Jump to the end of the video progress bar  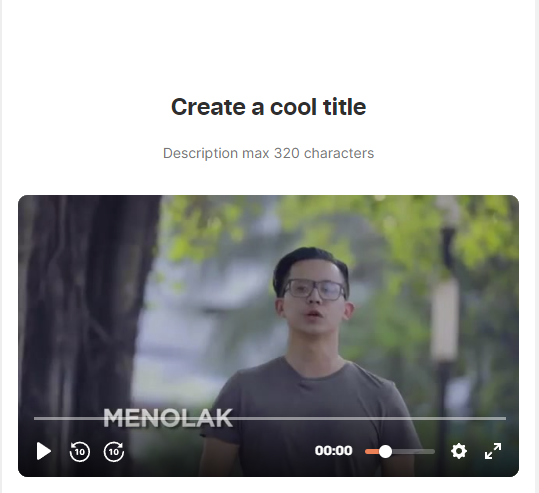tap(505, 418)
